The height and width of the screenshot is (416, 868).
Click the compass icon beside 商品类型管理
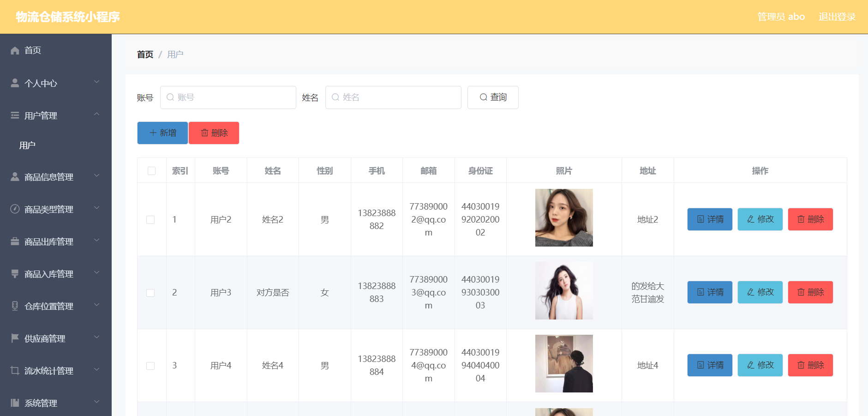coord(15,209)
